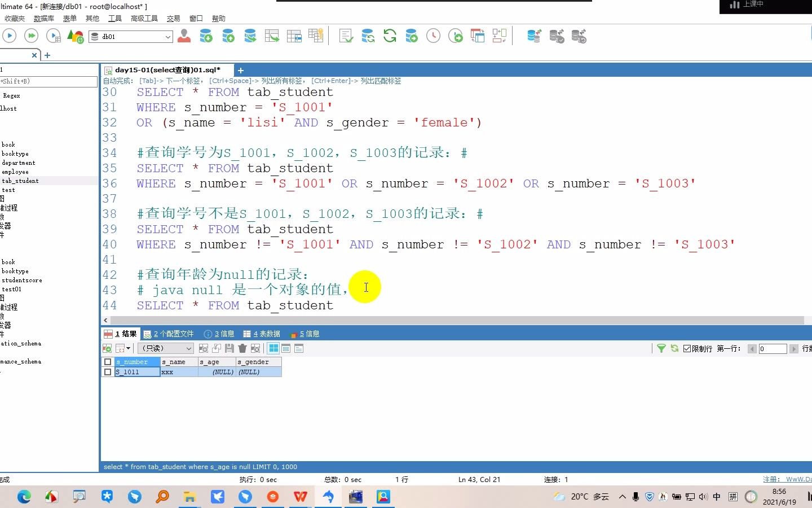
Task: Open the 工具 menu
Action: tap(114, 18)
